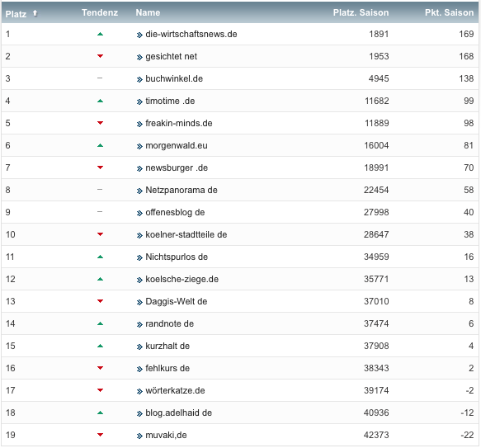The image size is (481, 448).
Task: Select season rank value 4945
Action: (379, 79)
